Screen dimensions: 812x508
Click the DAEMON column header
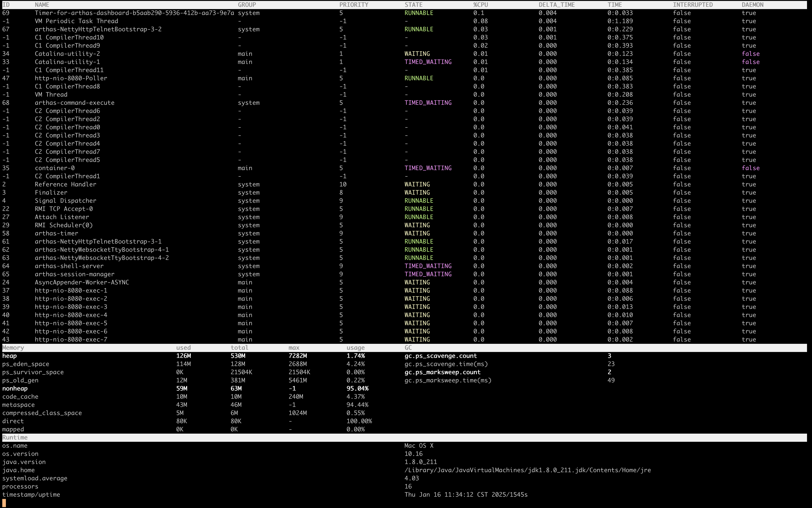pyautogui.click(x=753, y=5)
